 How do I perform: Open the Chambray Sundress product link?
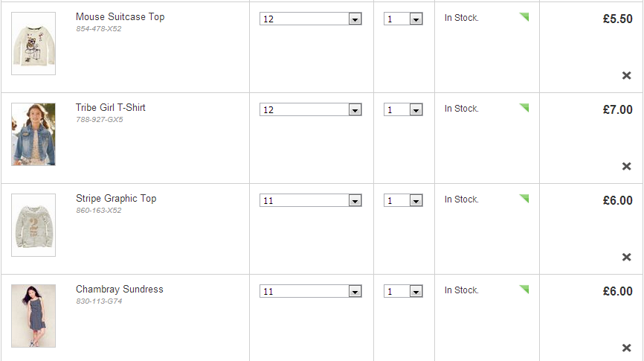[120, 289]
